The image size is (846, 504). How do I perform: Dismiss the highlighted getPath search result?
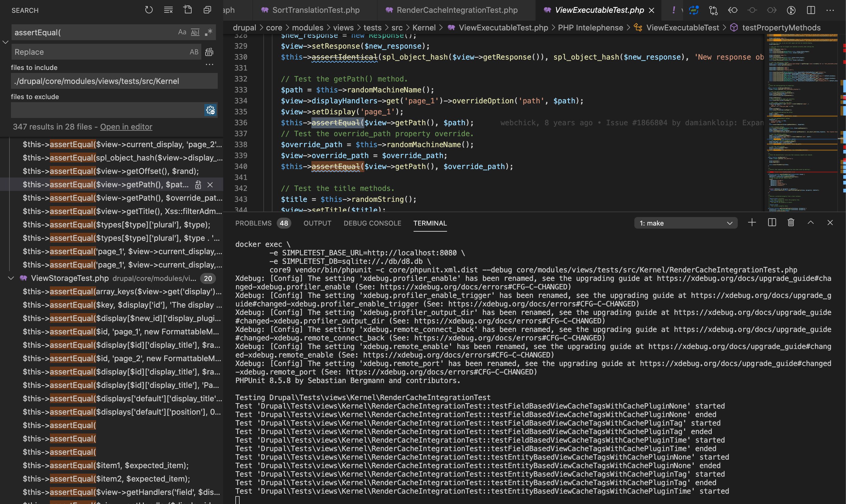tap(210, 185)
